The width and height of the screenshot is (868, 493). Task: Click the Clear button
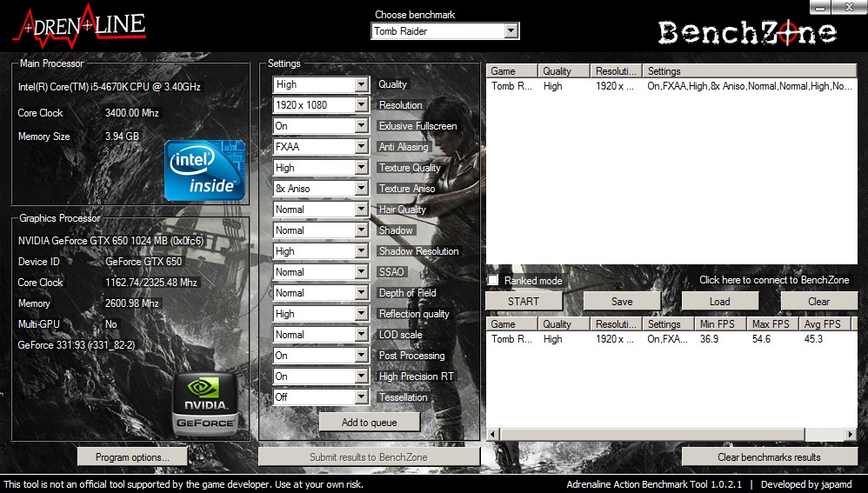click(818, 302)
